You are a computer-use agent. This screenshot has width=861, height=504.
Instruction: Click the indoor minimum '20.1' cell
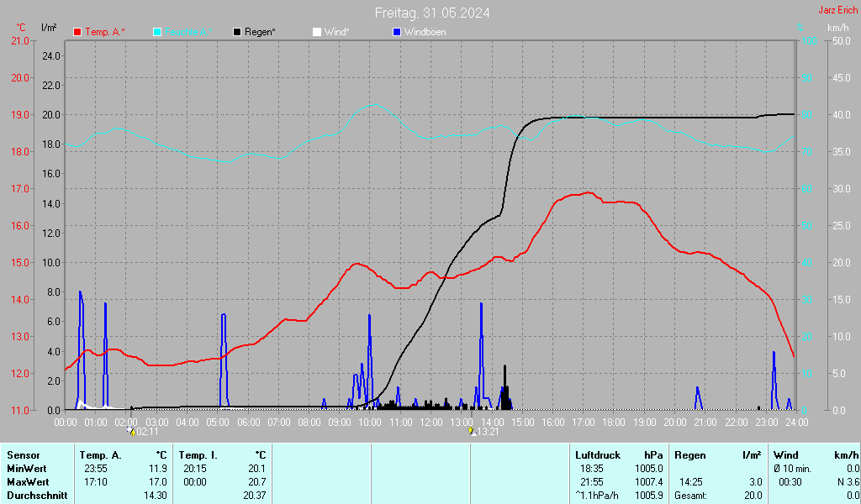tap(257, 469)
